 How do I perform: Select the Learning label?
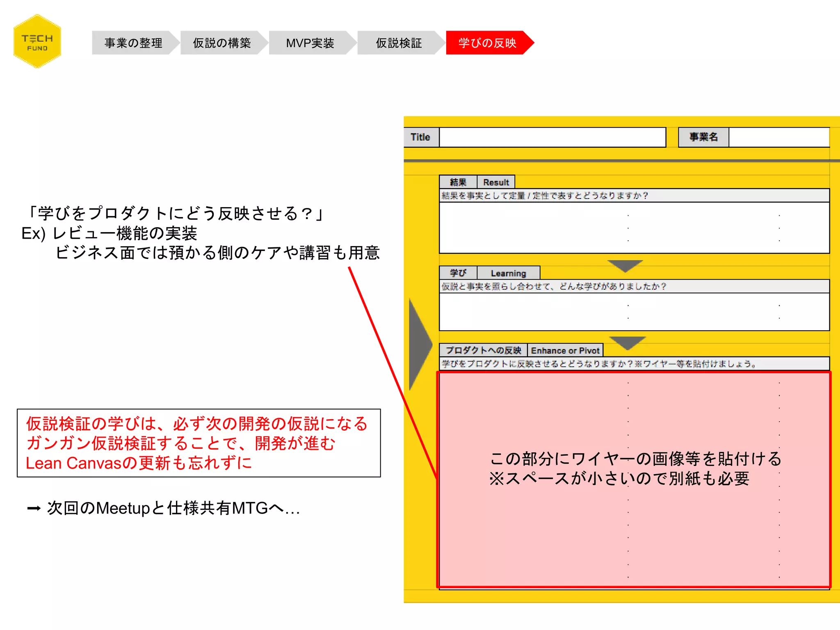[509, 273]
